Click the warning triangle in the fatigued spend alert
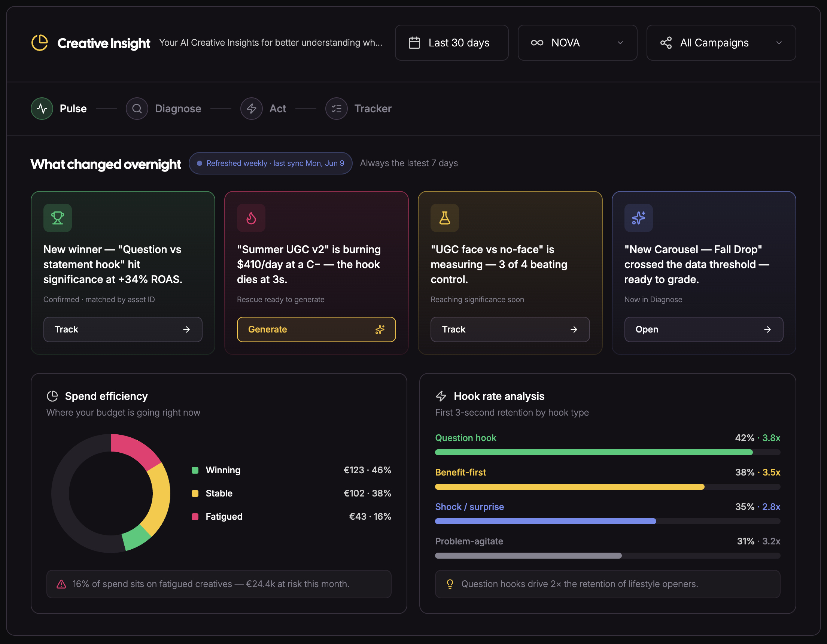 pyautogui.click(x=61, y=584)
